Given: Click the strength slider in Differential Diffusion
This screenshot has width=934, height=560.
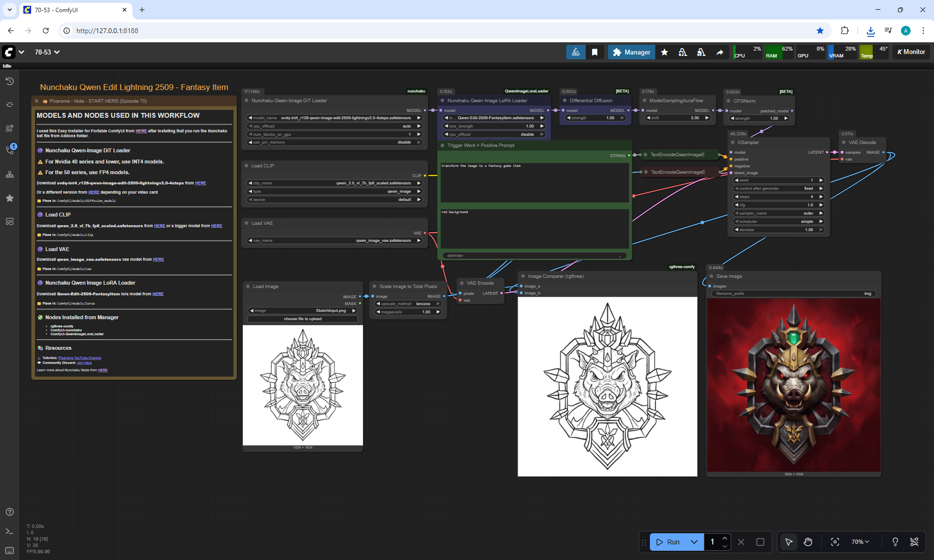Looking at the screenshot, I should pyautogui.click(x=596, y=118).
